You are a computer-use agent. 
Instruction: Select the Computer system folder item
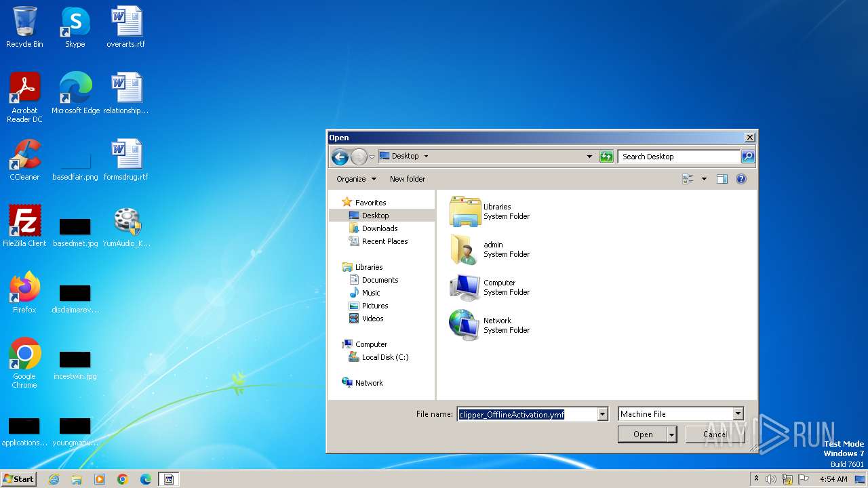click(490, 287)
